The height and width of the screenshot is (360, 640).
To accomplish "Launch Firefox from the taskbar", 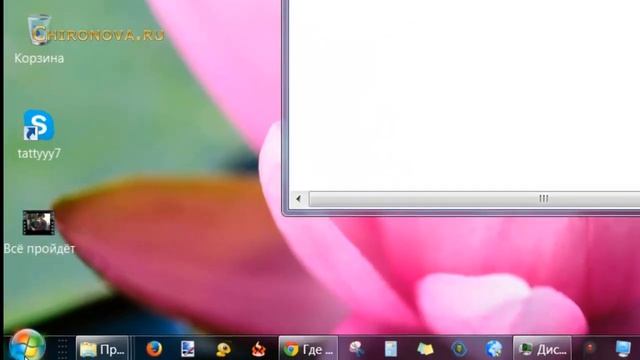I will coord(154,349).
